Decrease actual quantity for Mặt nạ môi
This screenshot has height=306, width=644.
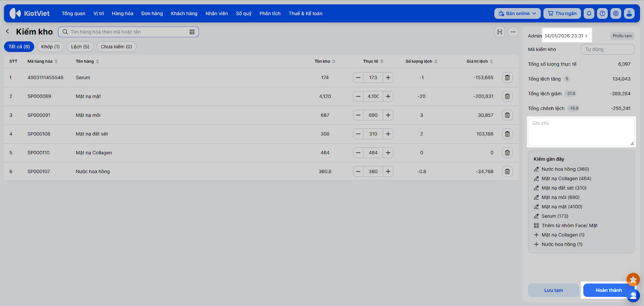point(358,115)
